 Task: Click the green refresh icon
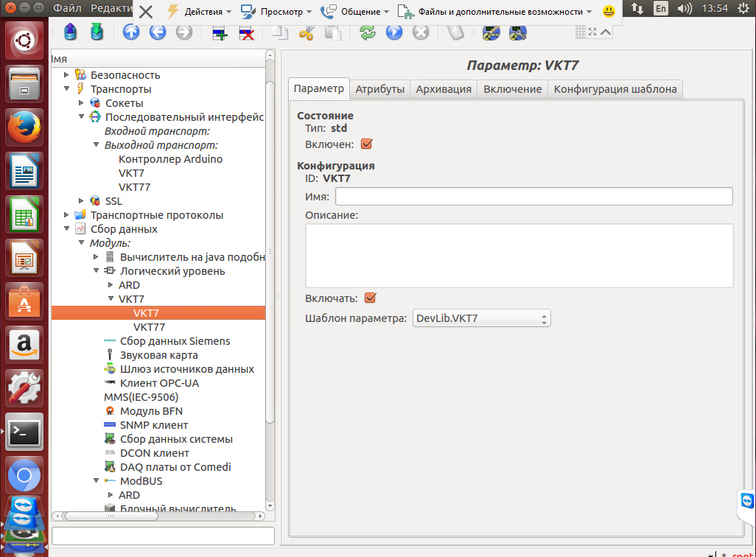367,32
